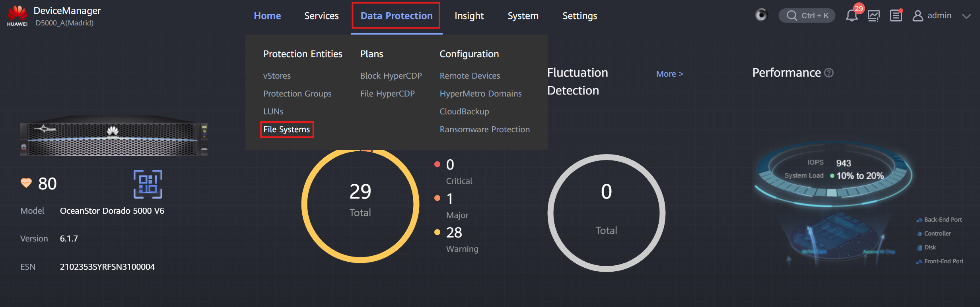Image resolution: width=980 pixels, height=307 pixels.
Task: Click the device QR code icon
Action: 148,184
